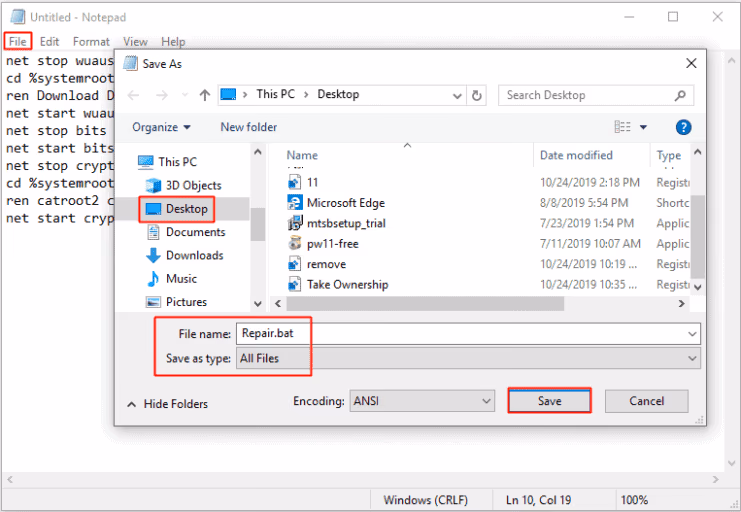Click the file list vertical scrollbar thumb
Screen dimensions: 741x512
click(697, 237)
